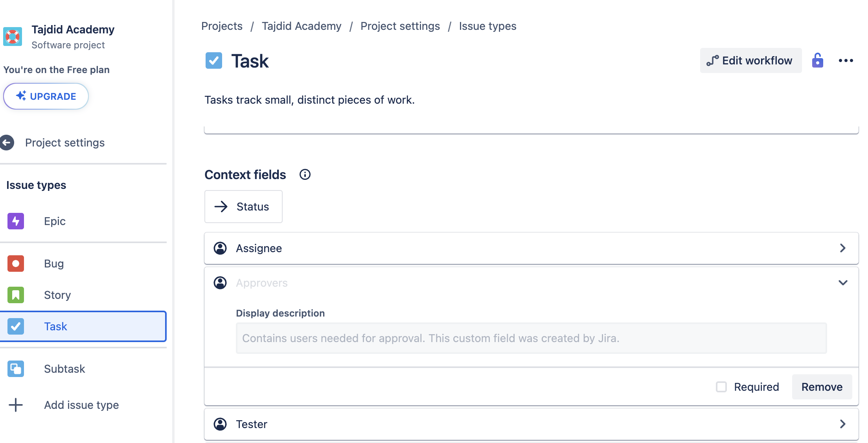This screenshot has height=443, width=868.
Task: Enable the Required checkbox for Approvers
Action: (721, 387)
